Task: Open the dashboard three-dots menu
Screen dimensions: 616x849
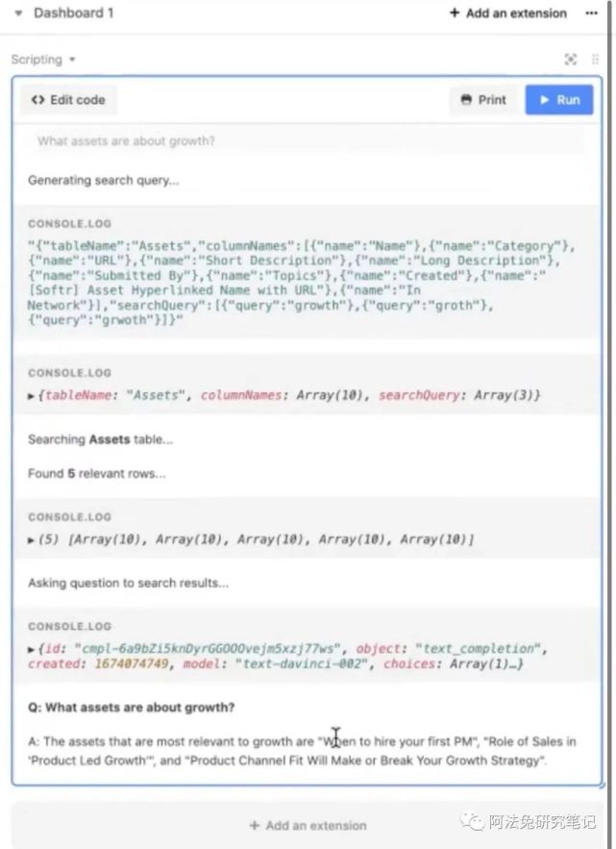Action: [x=591, y=13]
